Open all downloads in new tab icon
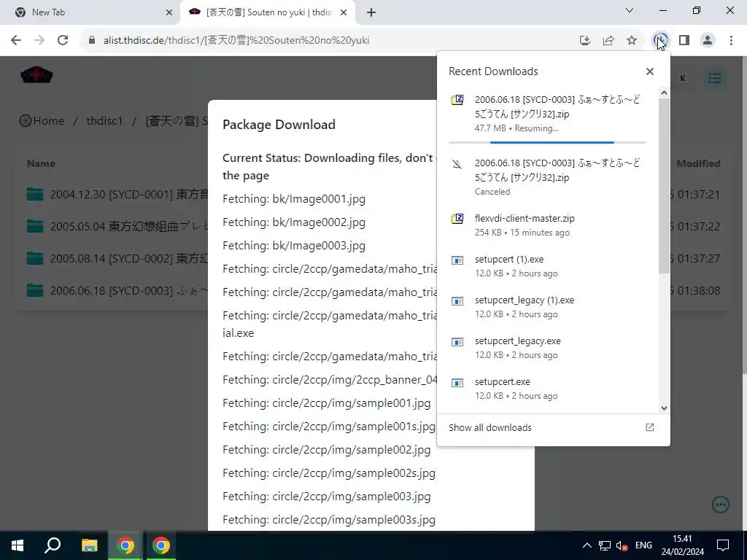This screenshot has width=747, height=560. (650, 427)
